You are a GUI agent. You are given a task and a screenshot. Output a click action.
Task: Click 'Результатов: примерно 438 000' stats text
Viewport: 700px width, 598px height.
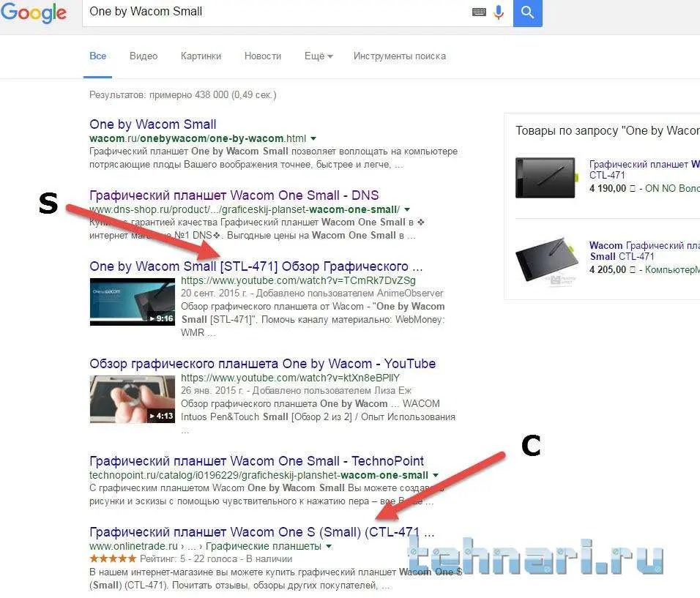click(182, 94)
